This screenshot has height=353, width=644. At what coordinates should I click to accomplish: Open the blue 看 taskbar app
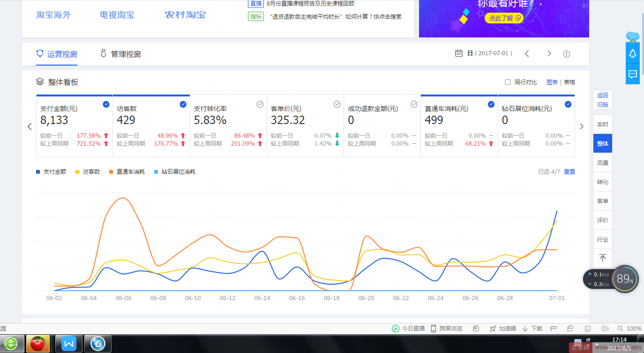coord(98,344)
